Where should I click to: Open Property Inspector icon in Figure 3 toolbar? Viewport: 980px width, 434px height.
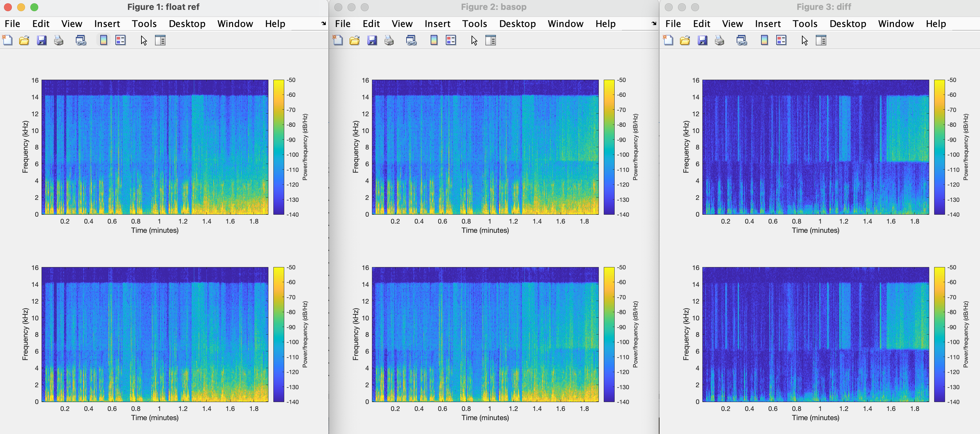click(x=821, y=40)
